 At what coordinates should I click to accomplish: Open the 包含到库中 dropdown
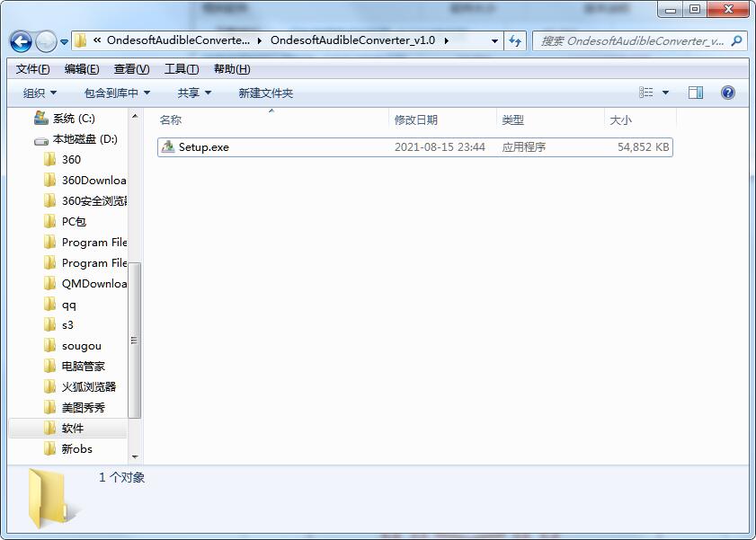point(117,93)
